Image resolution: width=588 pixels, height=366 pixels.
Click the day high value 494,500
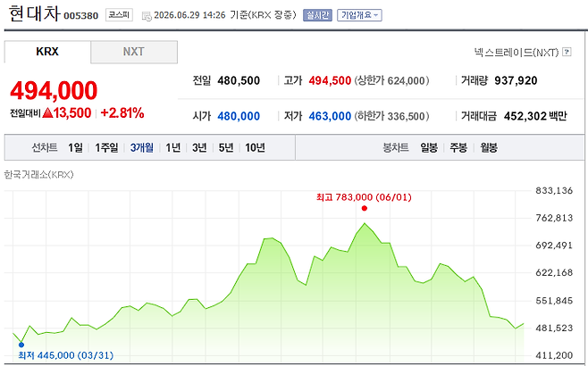(330, 80)
